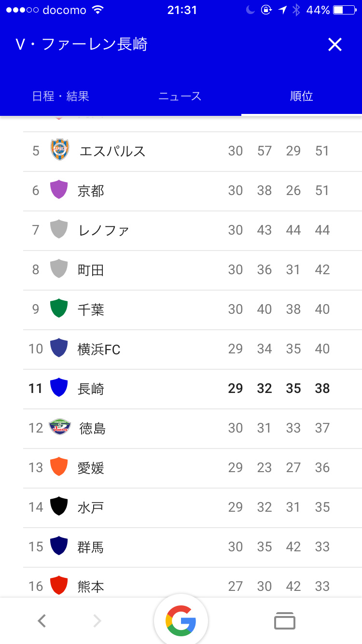Tap the green 千葉 shield icon
The width and height of the screenshot is (362, 644).
coord(59,308)
